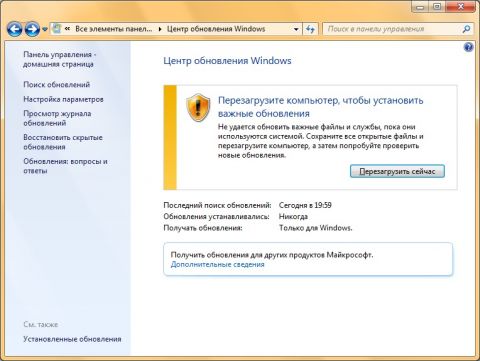Select 'Все элементы панел...' breadcrumb
The width and height of the screenshot is (480, 361).
[x=113, y=29]
